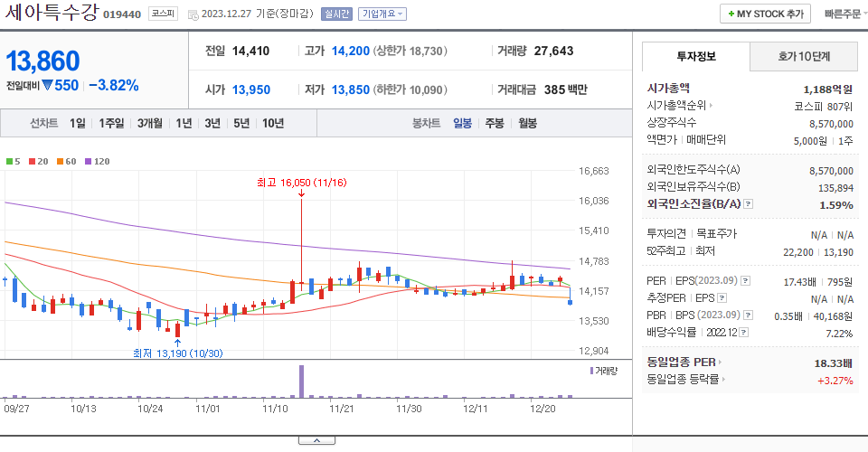The image size is (868, 452).
Task: Click the 고가 14,200 value
Action: [x=351, y=51]
